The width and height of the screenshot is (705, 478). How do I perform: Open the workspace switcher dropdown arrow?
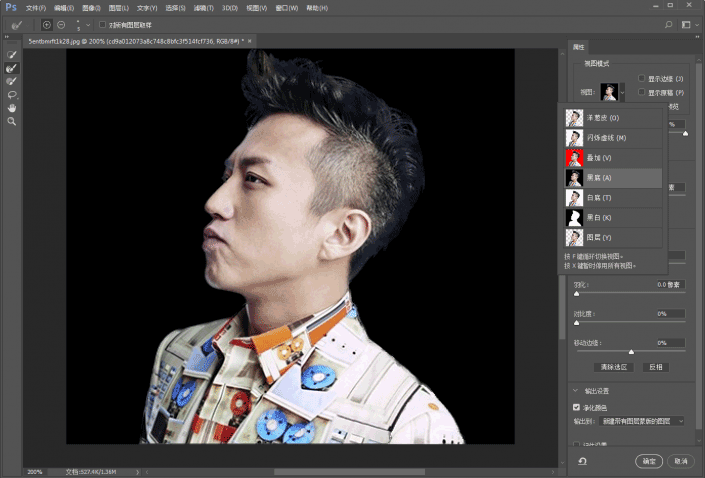697,25
